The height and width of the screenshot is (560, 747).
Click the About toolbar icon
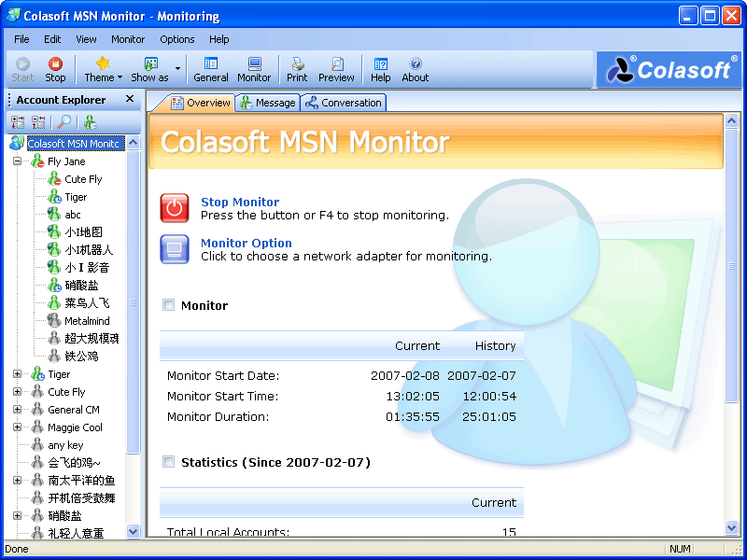coord(415,69)
